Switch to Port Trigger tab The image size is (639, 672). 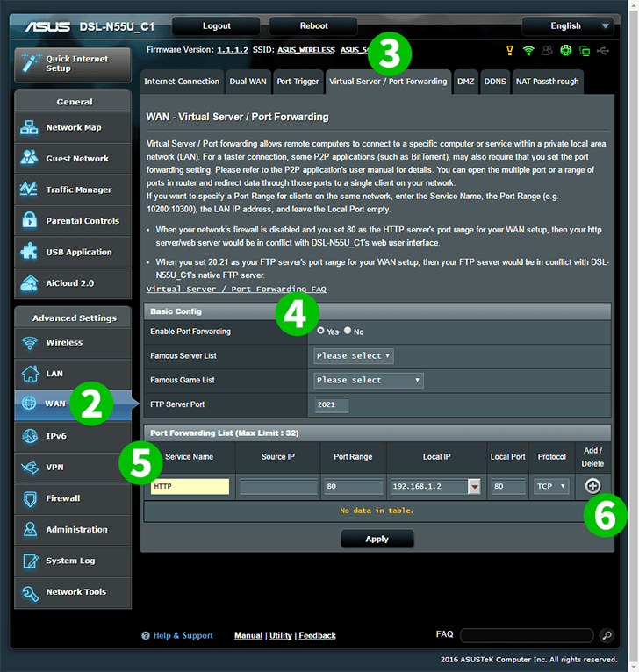(298, 82)
